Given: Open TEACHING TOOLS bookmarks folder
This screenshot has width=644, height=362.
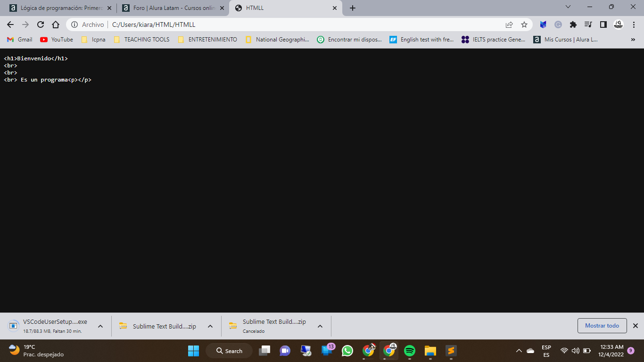Looking at the screenshot, I should click(141, 40).
